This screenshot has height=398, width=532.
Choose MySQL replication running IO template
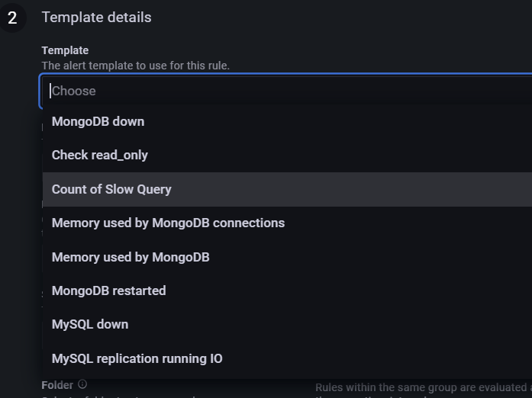(x=287, y=358)
